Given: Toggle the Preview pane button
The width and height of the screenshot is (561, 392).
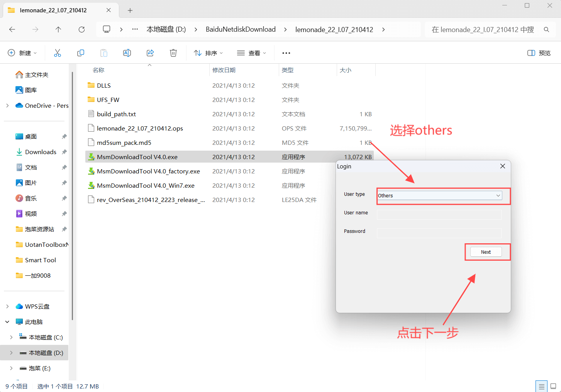Looking at the screenshot, I should pyautogui.click(x=539, y=53).
